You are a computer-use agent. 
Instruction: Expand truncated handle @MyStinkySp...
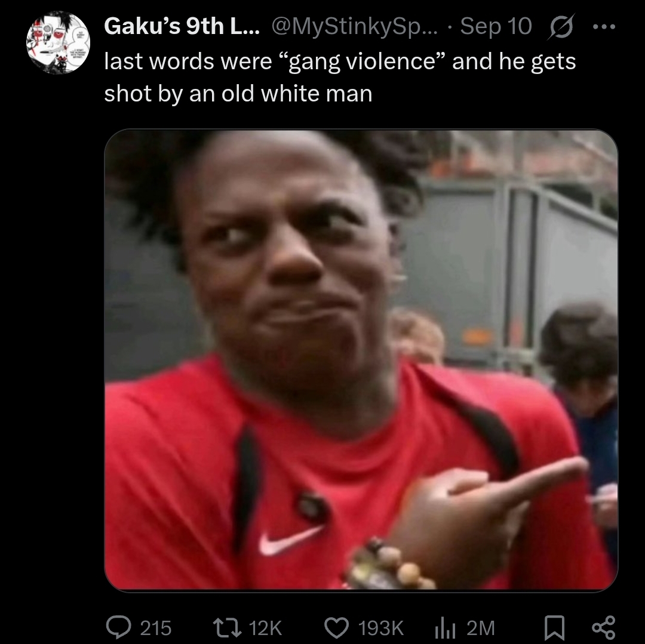pos(355,27)
